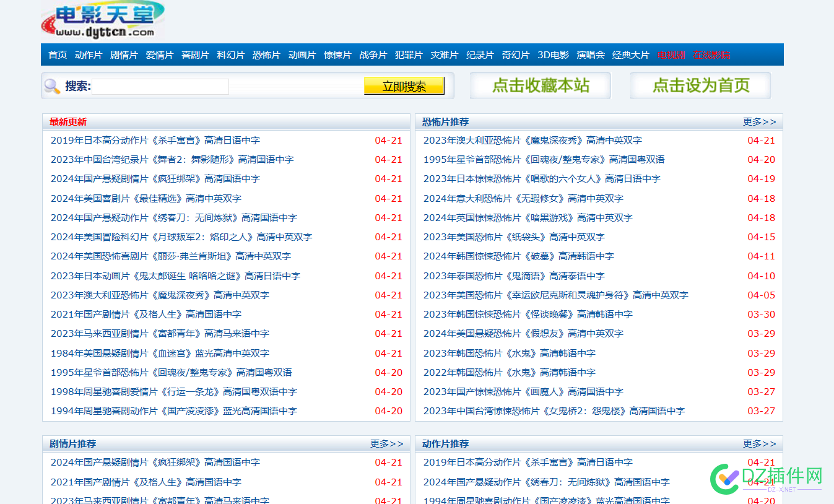Open 《及格人生》 in 剧情片推荐 list
Screen dimensions: 834x504
[146, 482]
